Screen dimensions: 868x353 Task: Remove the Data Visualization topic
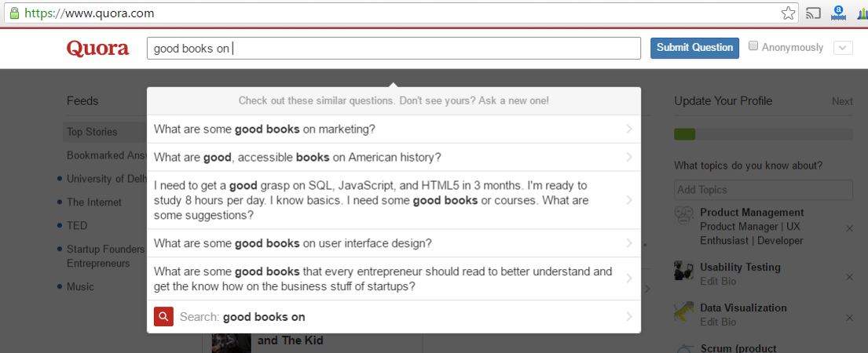coord(849,318)
